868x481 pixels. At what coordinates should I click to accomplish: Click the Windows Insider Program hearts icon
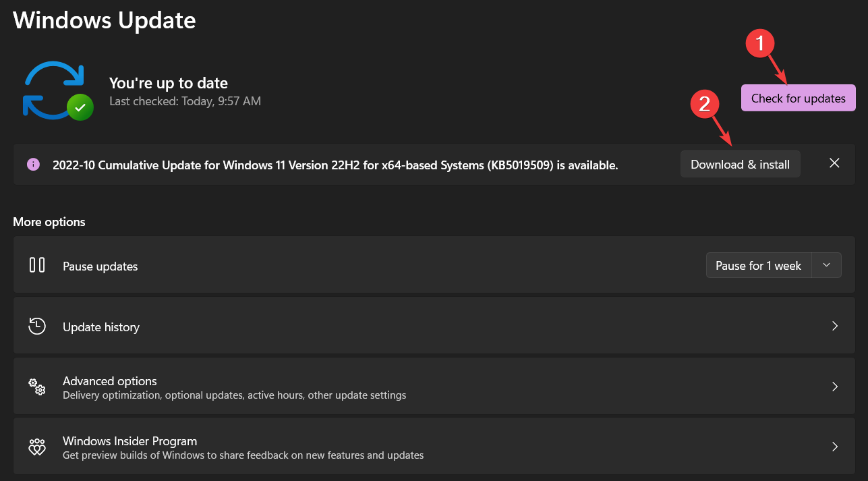pos(36,447)
